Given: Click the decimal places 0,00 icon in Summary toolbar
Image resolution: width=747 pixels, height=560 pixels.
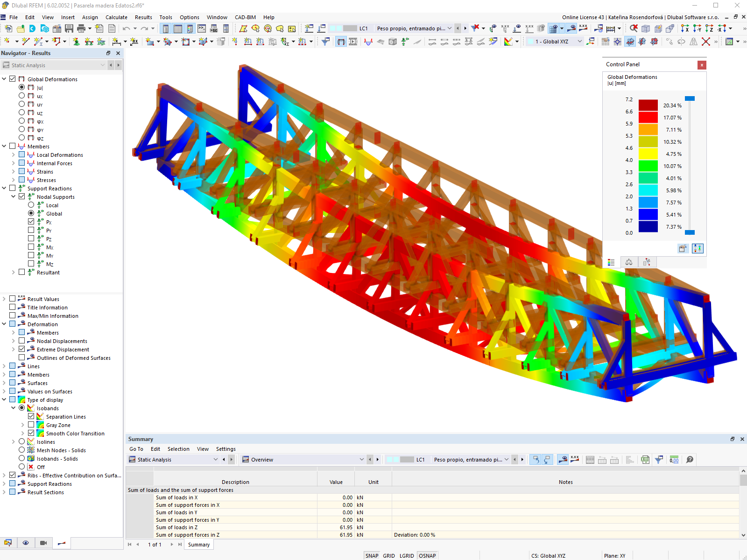Looking at the screenshot, I should 674,460.
